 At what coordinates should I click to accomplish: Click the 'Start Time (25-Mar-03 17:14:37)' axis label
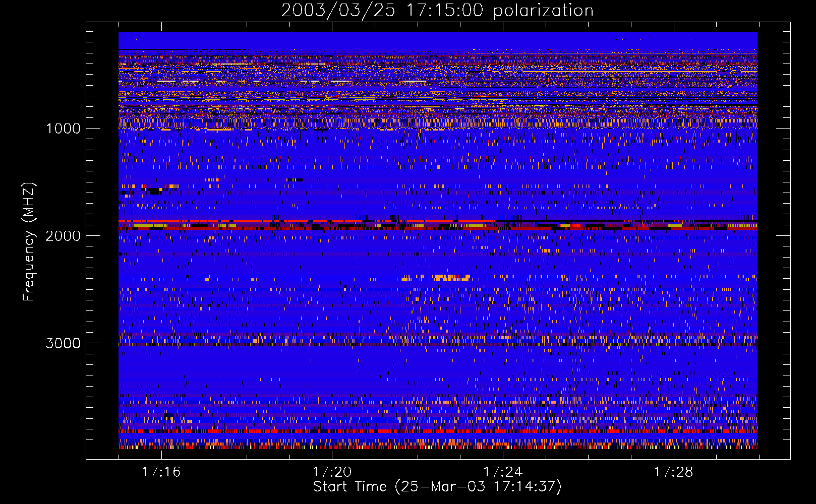(x=437, y=487)
